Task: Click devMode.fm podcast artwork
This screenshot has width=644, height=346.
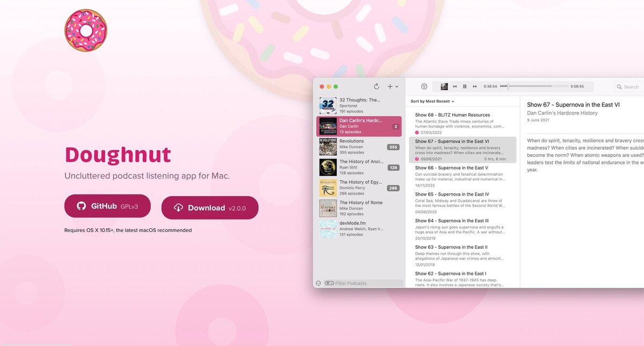Action: (x=328, y=229)
